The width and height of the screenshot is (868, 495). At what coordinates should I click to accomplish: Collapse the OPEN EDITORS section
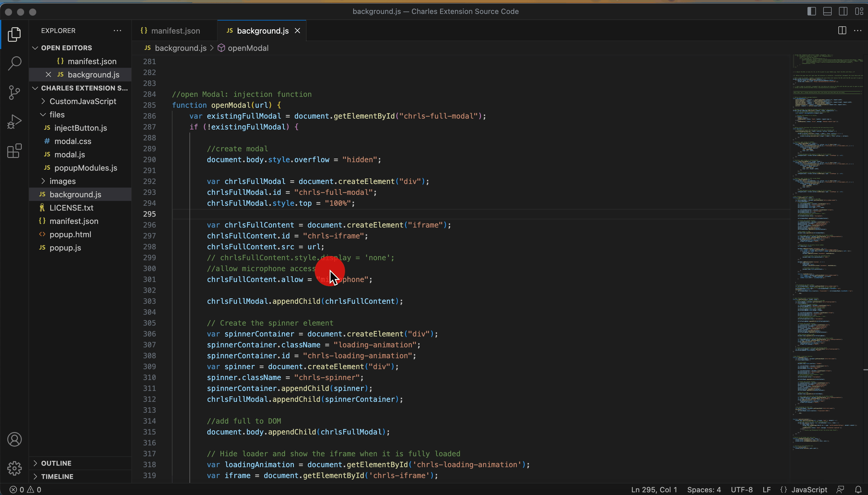coord(66,48)
